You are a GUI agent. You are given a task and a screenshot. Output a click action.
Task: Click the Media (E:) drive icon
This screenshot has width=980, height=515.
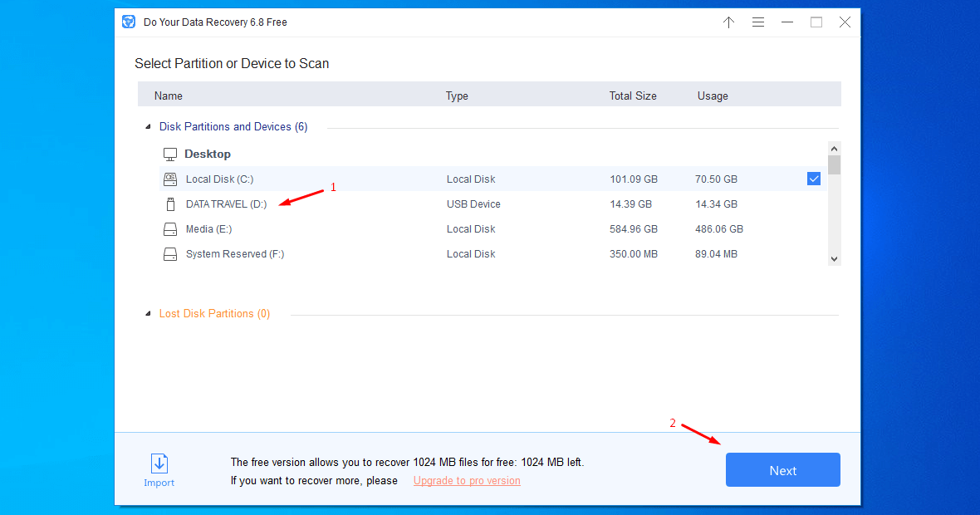click(170, 229)
